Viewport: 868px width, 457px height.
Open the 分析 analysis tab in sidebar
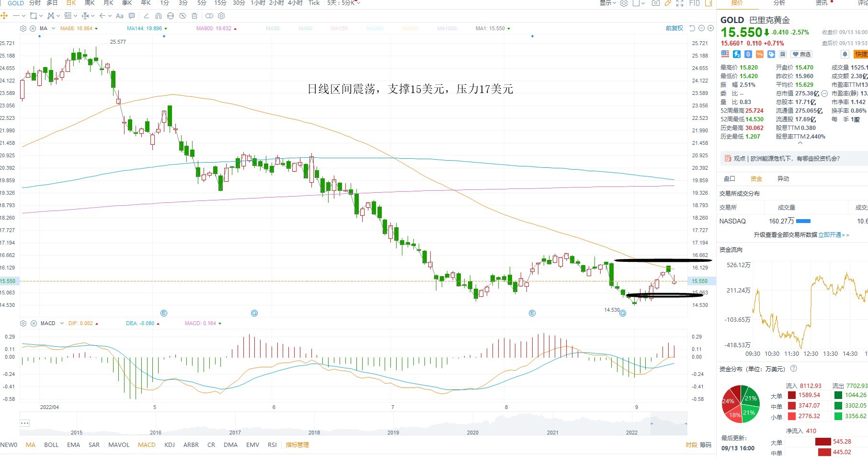[779, 3]
